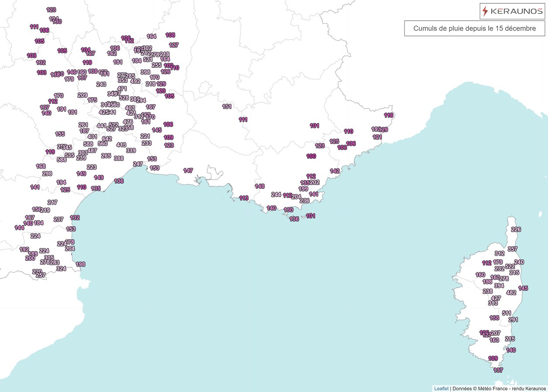This screenshot has width=548, height=392.
Task: Click the 137 label at southern Corsica
Action: [497, 370]
